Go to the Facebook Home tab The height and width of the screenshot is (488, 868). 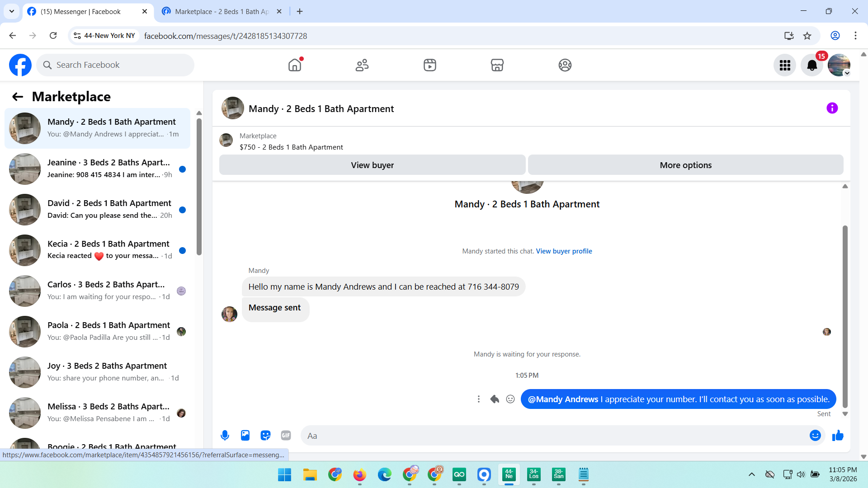click(294, 66)
